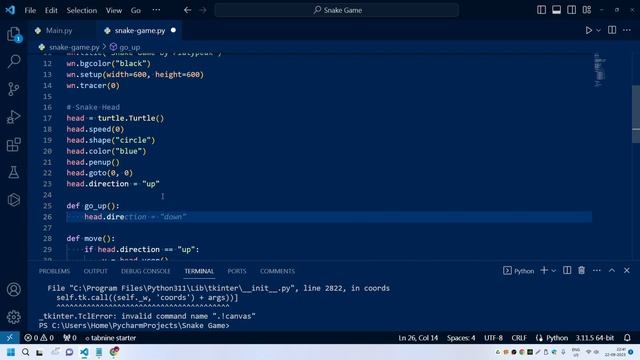Close the terminal panel
Screen dimensions: 640x360
tap(627, 270)
